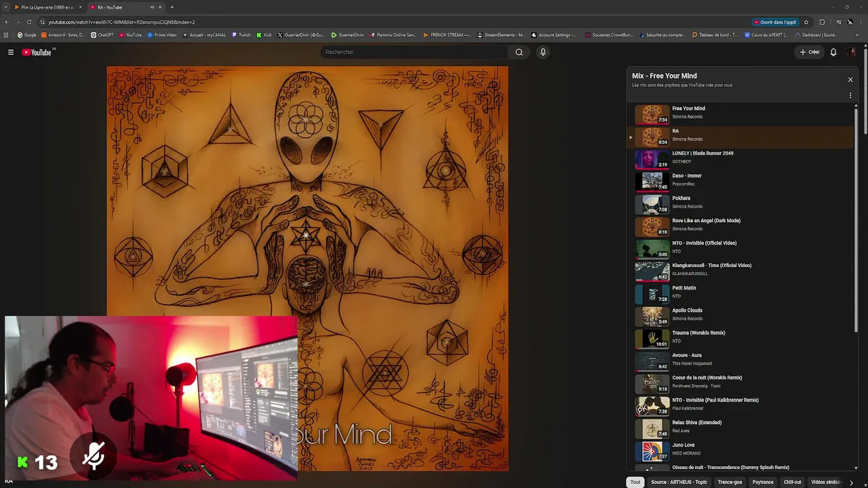This screenshot has height=488, width=868.
Task: Open the browser profile avatar
Action: click(850, 22)
